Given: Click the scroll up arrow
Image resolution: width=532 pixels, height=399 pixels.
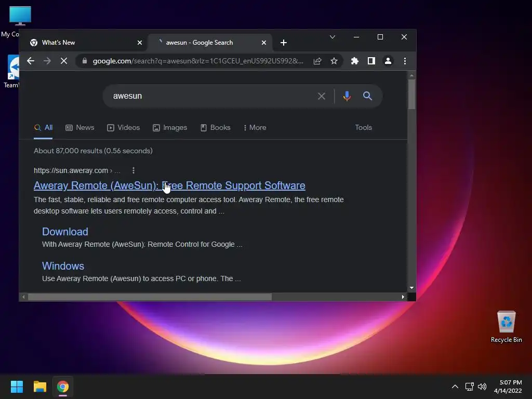Looking at the screenshot, I should pyautogui.click(x=411, y=75).
